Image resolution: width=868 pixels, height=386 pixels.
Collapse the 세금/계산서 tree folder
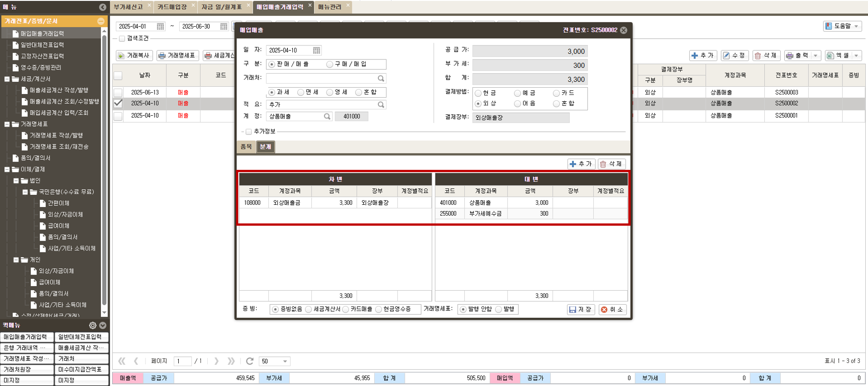7,79
